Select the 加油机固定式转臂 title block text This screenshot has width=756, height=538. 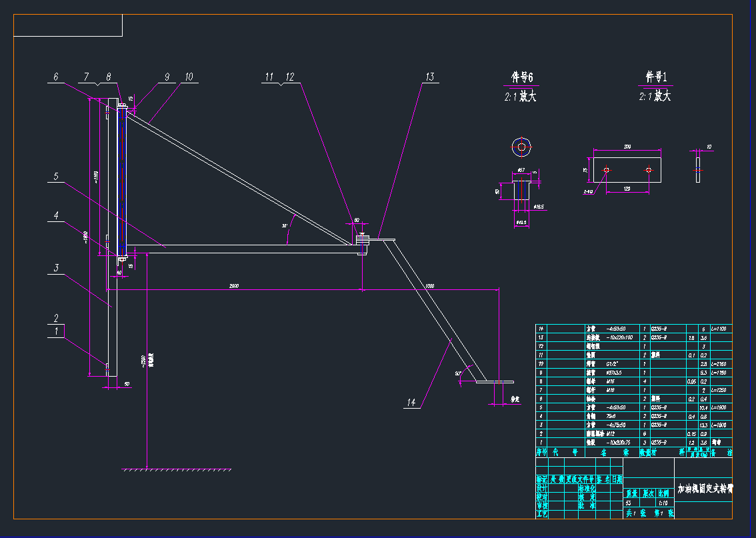[705, 489]
